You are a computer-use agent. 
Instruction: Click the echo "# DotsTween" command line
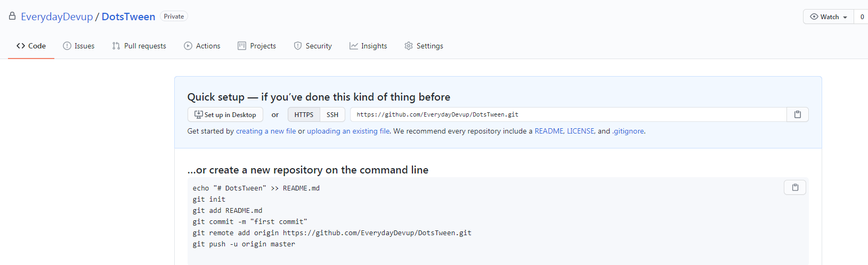pyautogui.click(x=256, y=188)
